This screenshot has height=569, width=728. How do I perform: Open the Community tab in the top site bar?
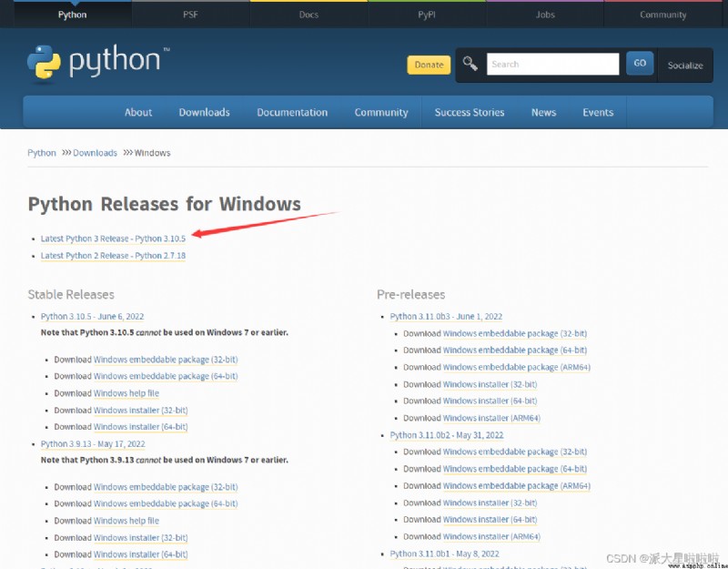[x=663, y=15]
